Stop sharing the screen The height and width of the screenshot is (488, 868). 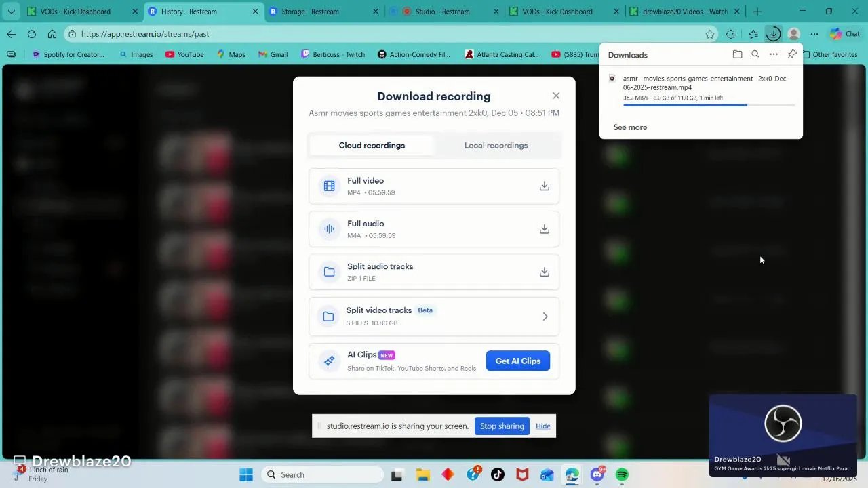(x=502, y=426)
